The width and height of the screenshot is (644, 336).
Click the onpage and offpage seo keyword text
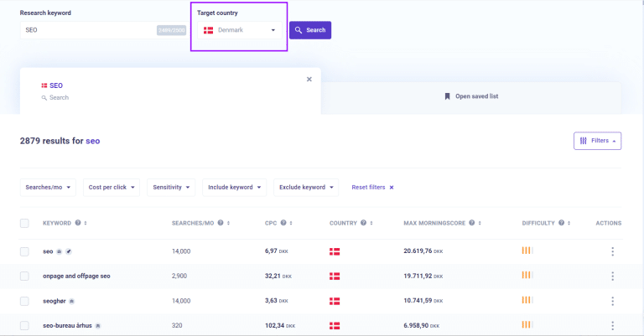click(76, 277)
